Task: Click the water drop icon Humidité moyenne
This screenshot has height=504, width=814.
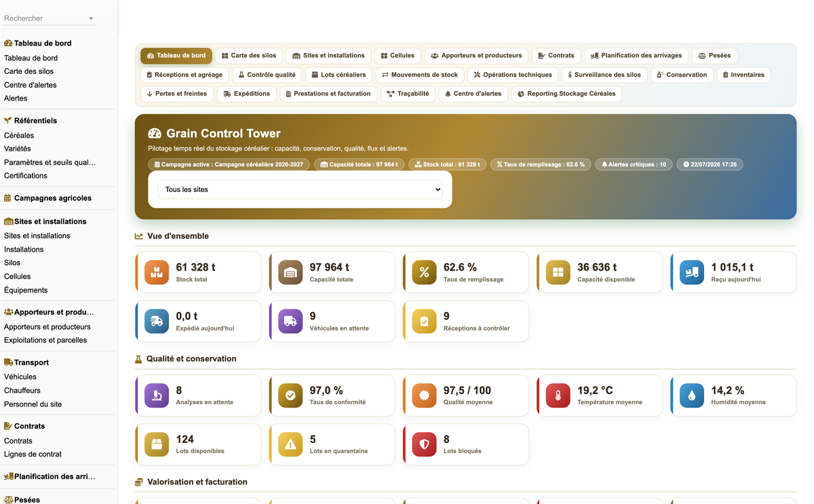Action: pyautogui.click(x=692, y=395)
